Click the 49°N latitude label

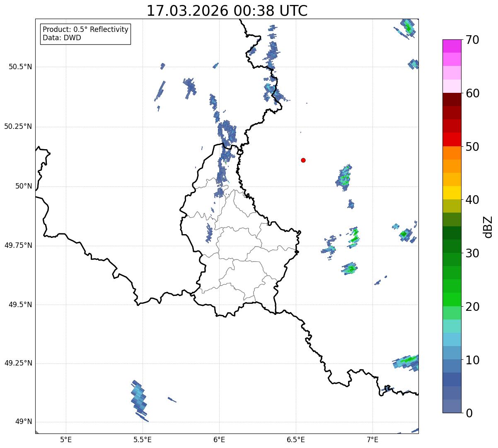tap(24, 421)
